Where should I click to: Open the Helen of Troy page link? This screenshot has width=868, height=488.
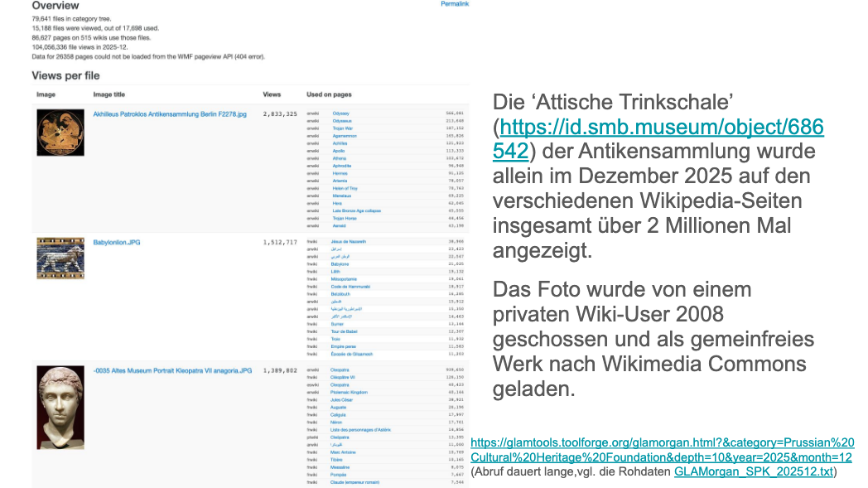[345, 188]
